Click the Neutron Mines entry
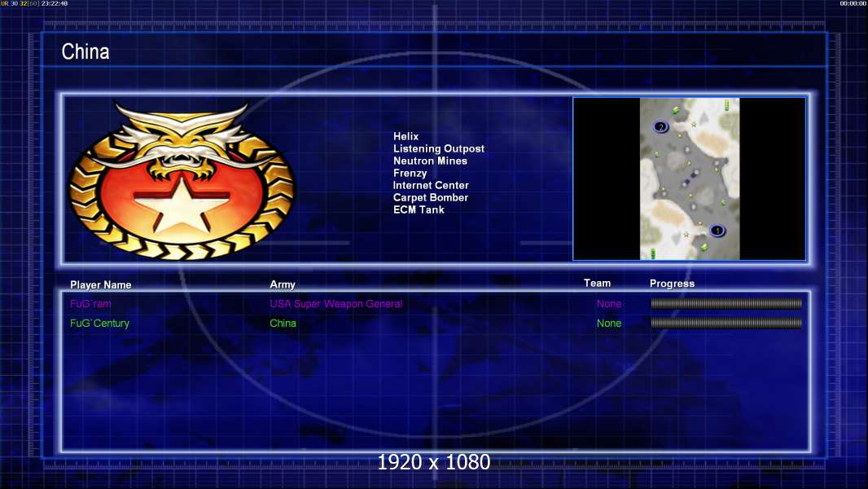868x489 pixels. pyautogui.click(x=430, y=161)
